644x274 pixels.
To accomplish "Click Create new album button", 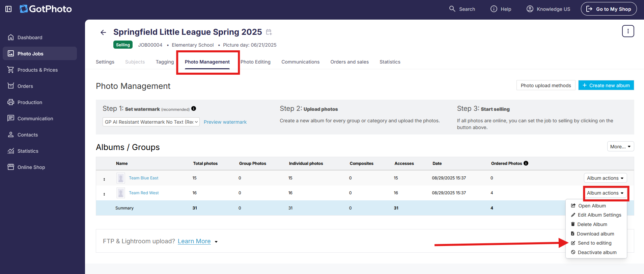I will point(606,85).
